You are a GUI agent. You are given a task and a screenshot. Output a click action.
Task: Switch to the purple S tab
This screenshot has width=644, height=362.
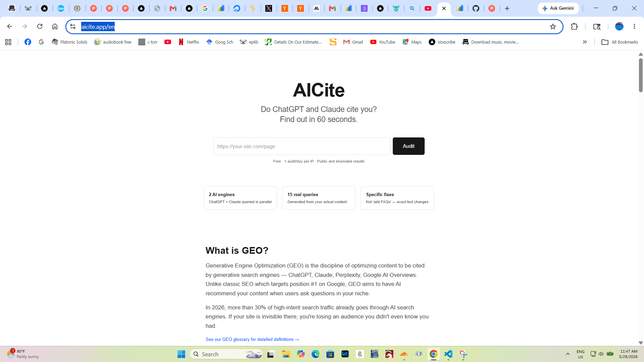pos(364,8)
